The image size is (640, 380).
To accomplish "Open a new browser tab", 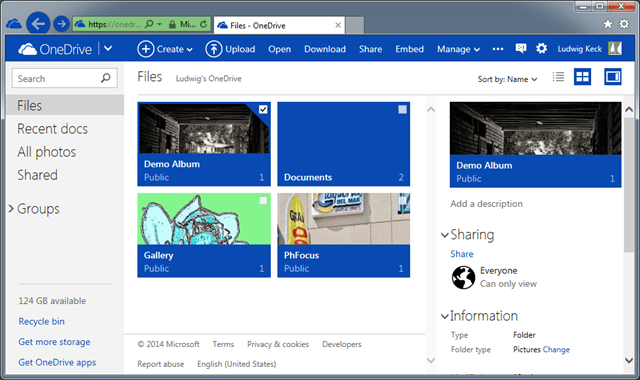I will 355,25.
